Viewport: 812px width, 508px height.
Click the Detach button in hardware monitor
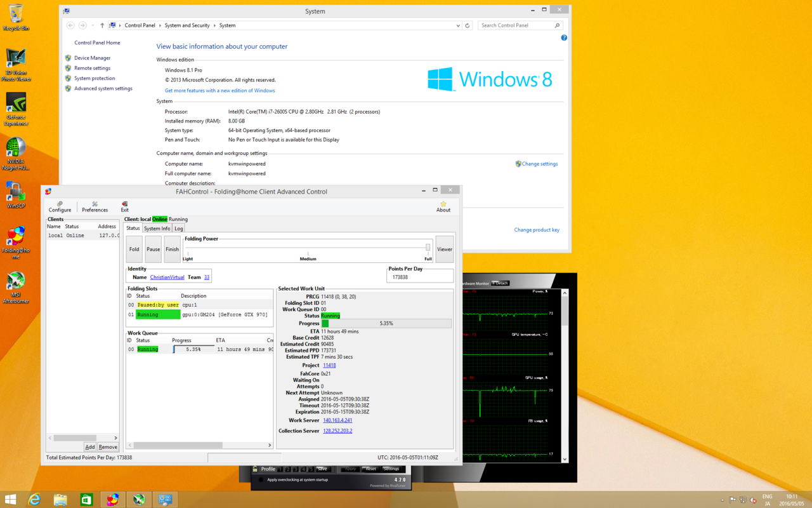(501, 283)
